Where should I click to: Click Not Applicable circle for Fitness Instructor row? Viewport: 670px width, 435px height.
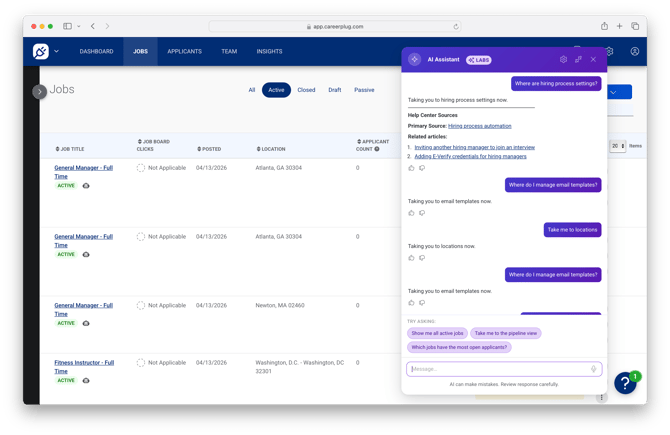pos(141,363)
